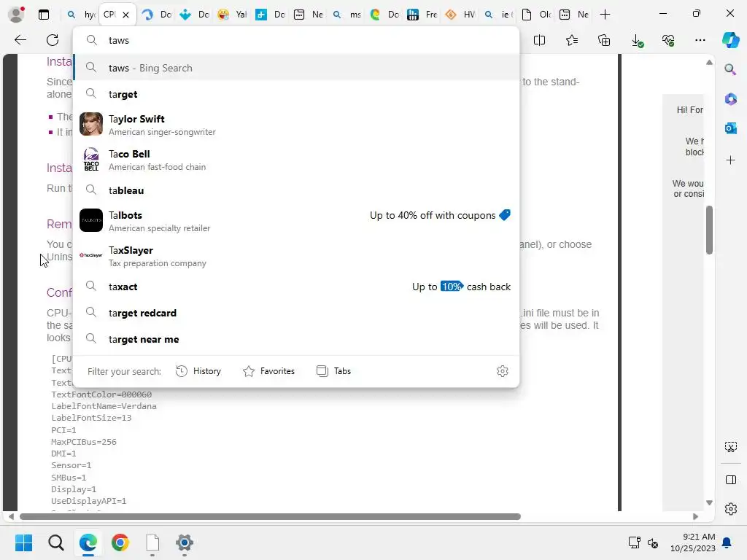Image resolution: width=747 pixels, height=560 pixels.
Task: Open the Favorites star list icon
Action: [572, 41]
